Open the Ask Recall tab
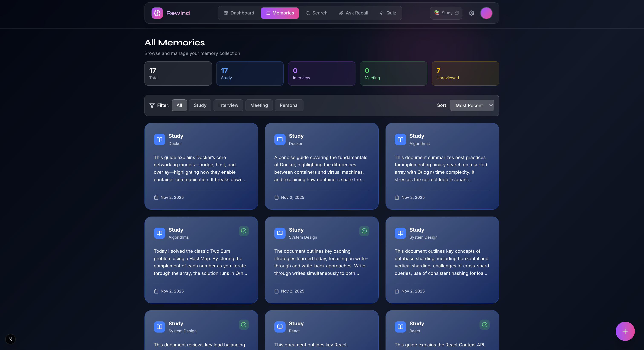The height and width of the screenshot is (350, 644). [353, 13]
